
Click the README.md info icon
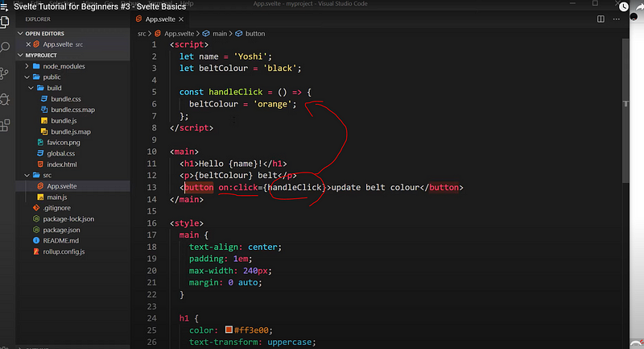pyautogui.click(x=36, y=240)
